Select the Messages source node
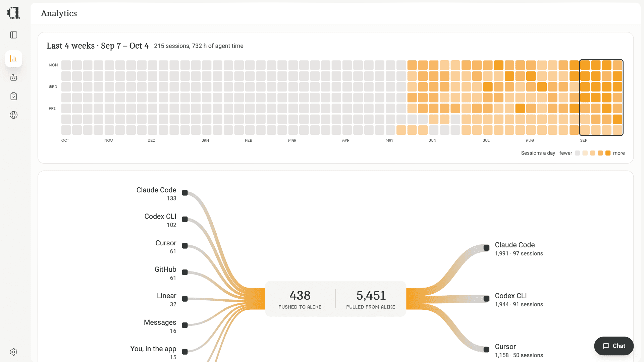644x362 pixels. 185,325
